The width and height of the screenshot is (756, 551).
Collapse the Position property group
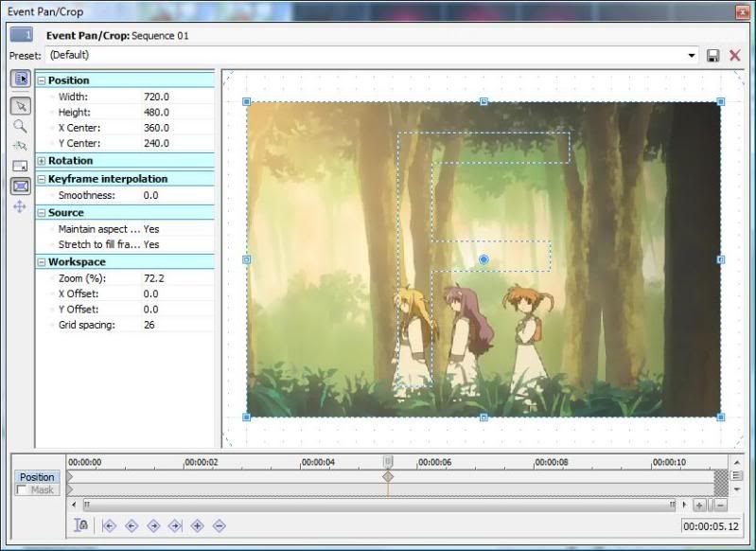[x=42, y=80]
